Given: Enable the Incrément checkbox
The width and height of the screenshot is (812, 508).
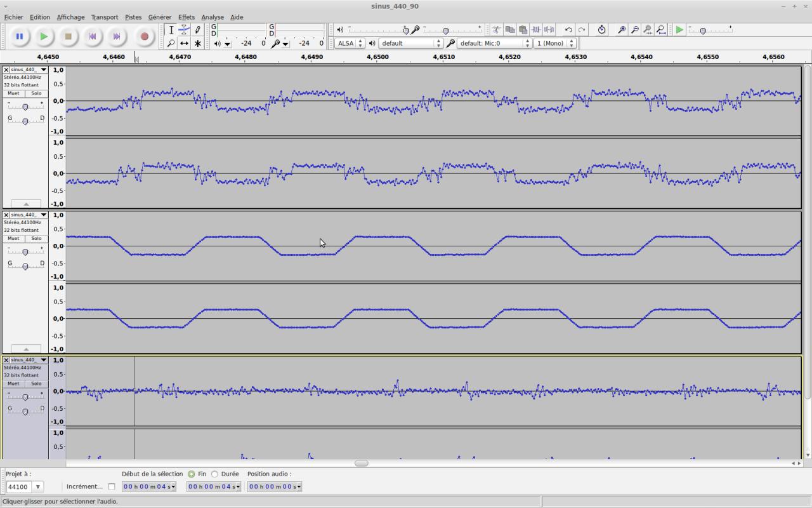Looking at the screenshot, I should (x=112, y=487).
